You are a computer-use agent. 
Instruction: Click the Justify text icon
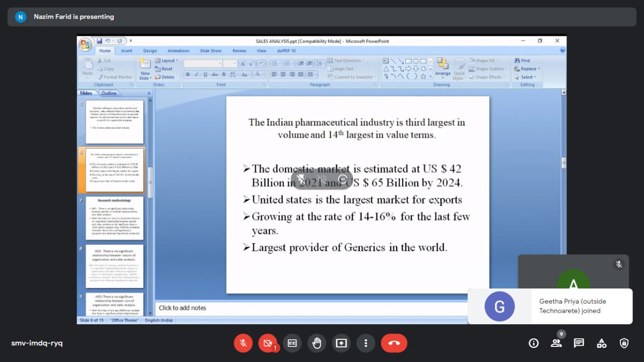[300, 75]
